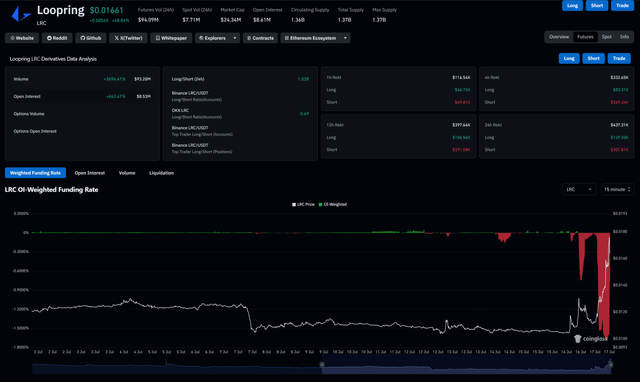
Task: Click the 4h Rekt total $332.65K
Action: point(619,78)
